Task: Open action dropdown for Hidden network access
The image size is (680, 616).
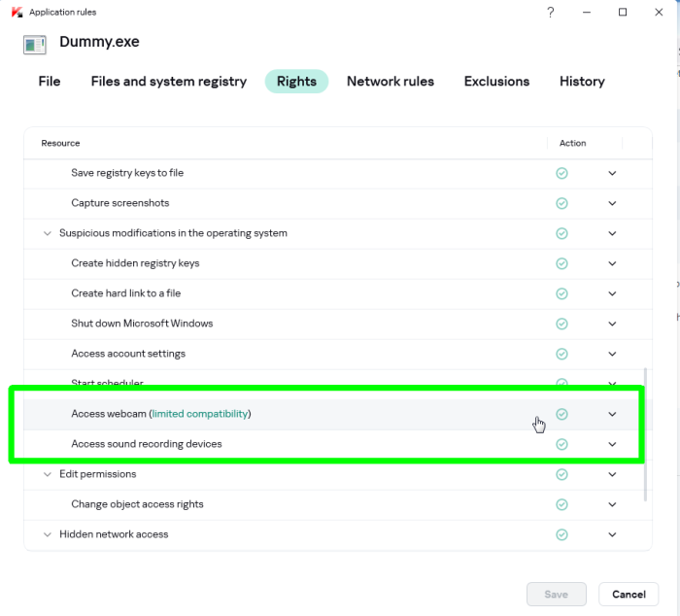Action: (x=612, y=534)
